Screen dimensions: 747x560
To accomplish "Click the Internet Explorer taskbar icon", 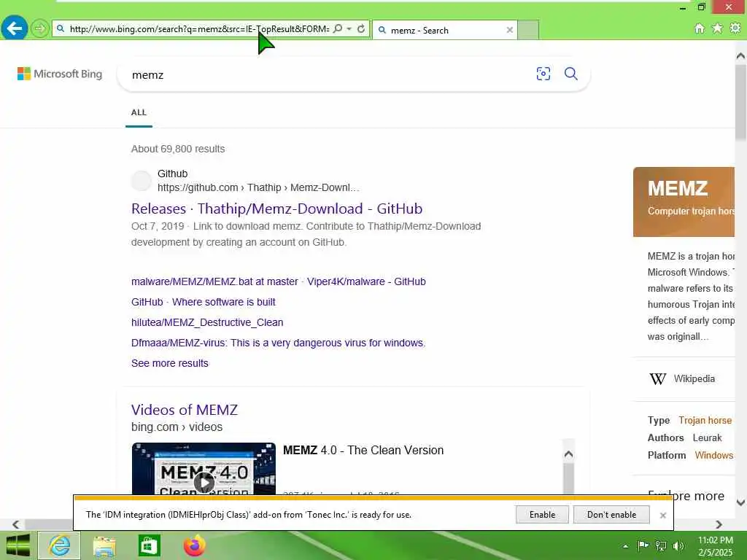I will 60,545.
